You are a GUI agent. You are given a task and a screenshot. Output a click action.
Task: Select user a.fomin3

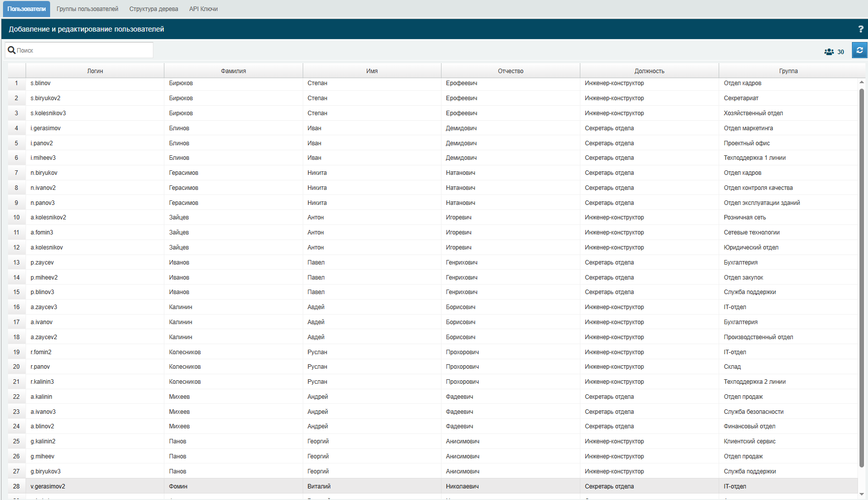point(42,232)
